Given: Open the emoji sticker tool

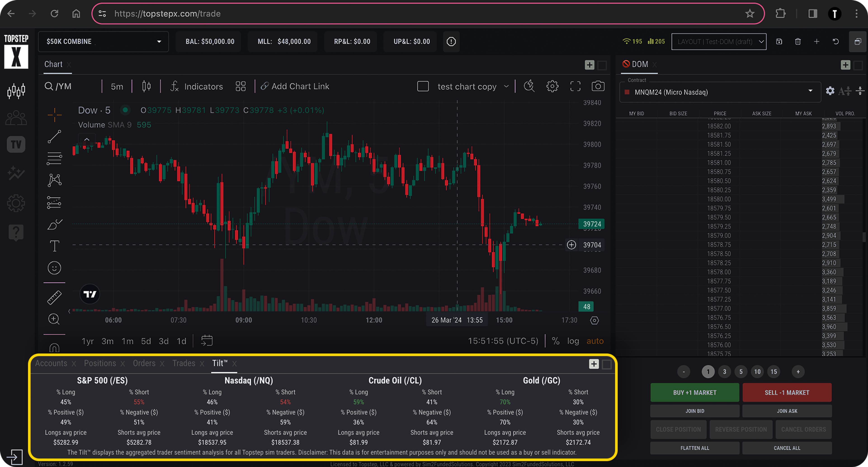Looking at the screenshot, I should (54, 268).
